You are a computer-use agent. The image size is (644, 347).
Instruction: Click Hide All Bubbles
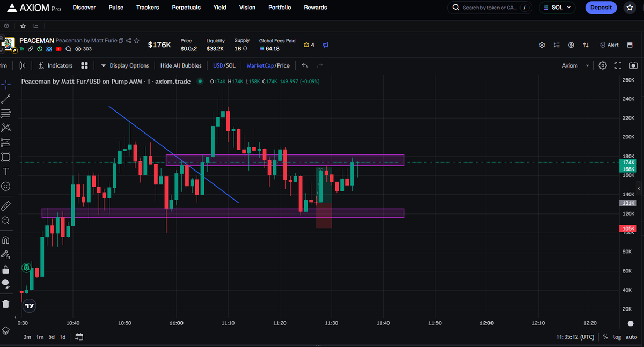click(181, 65)
